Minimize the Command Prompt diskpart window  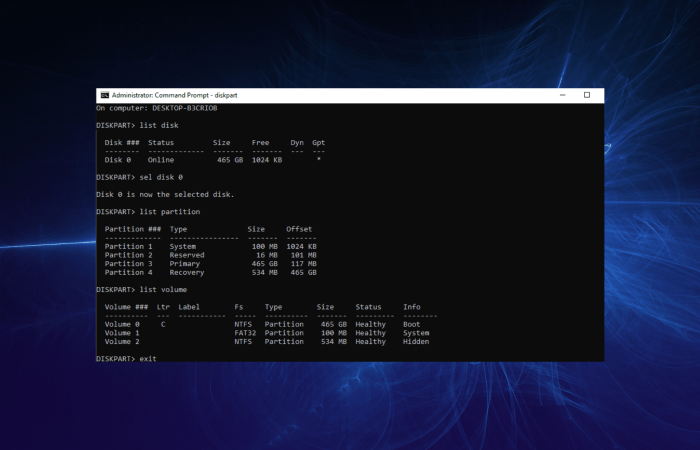click(x=562, y=95)
